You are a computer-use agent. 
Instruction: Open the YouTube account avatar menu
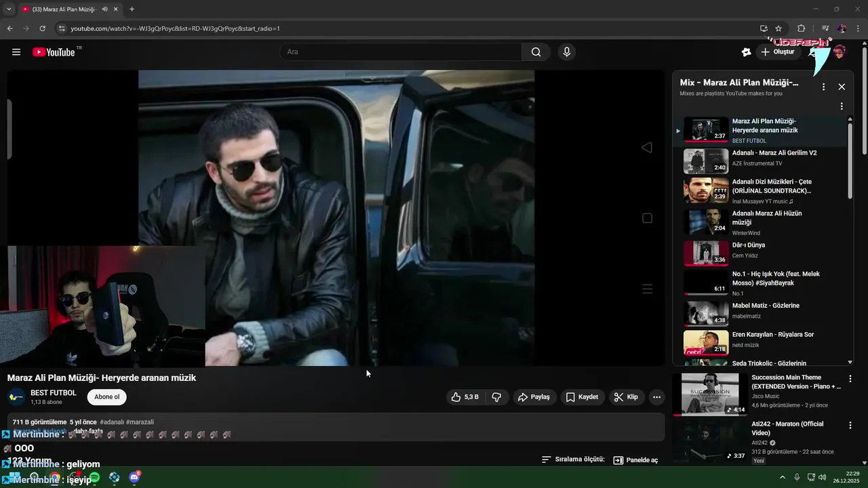pos(840,52)
